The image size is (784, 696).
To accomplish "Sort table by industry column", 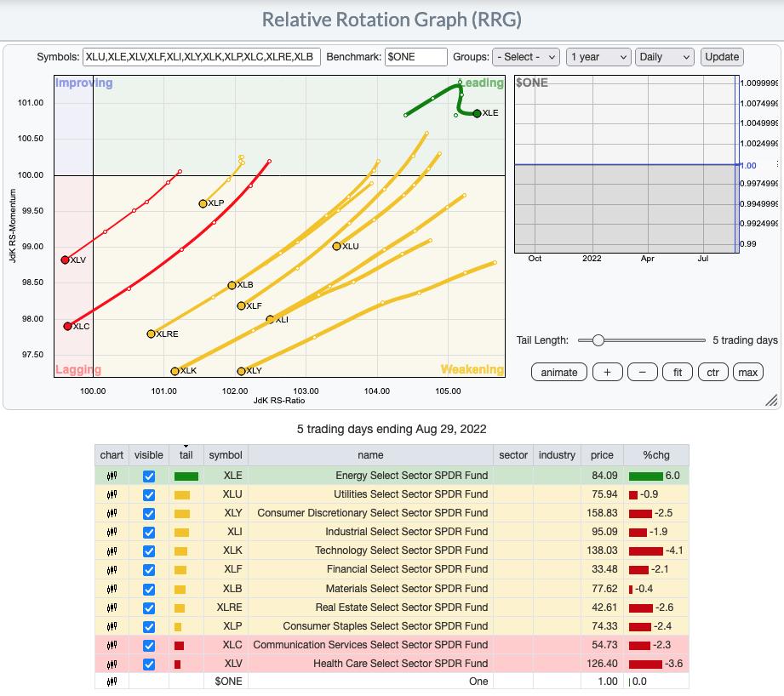I will click(557, 455).
